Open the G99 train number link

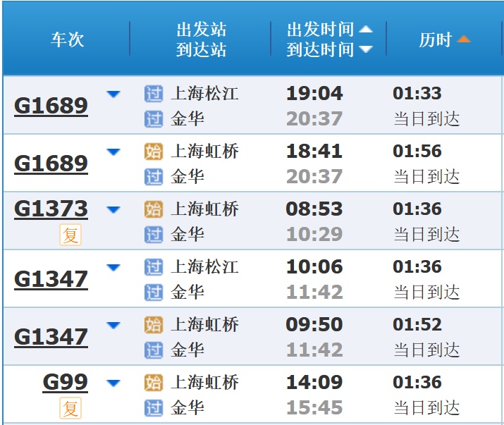tap(65, 383)
